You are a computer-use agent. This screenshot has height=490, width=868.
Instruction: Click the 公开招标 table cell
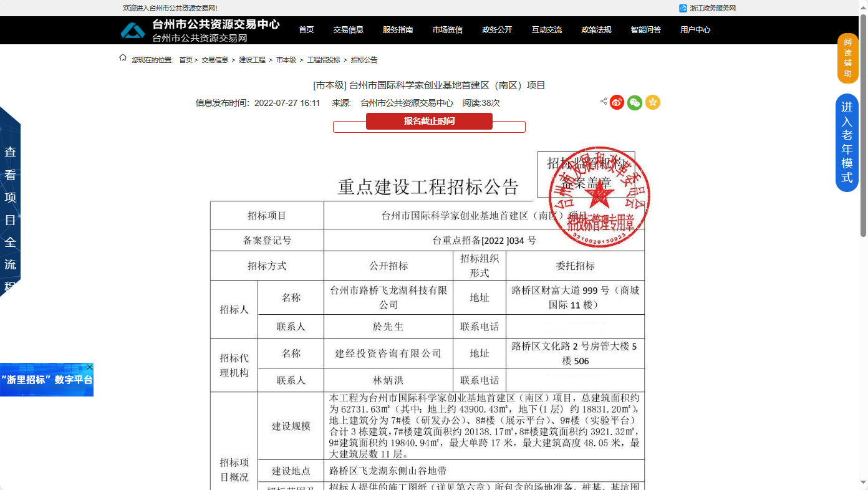point(388,266)
